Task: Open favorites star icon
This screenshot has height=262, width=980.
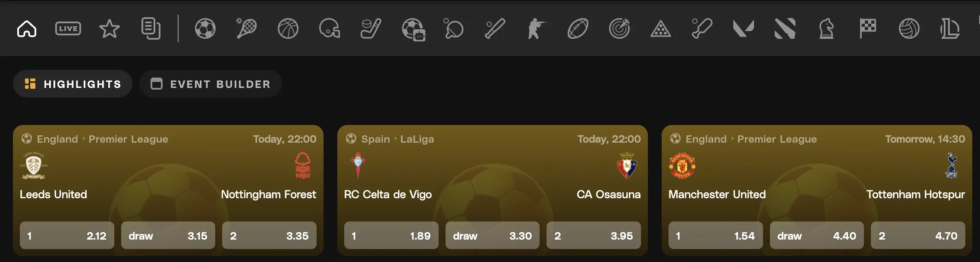Action: click(x=110, y=29)
